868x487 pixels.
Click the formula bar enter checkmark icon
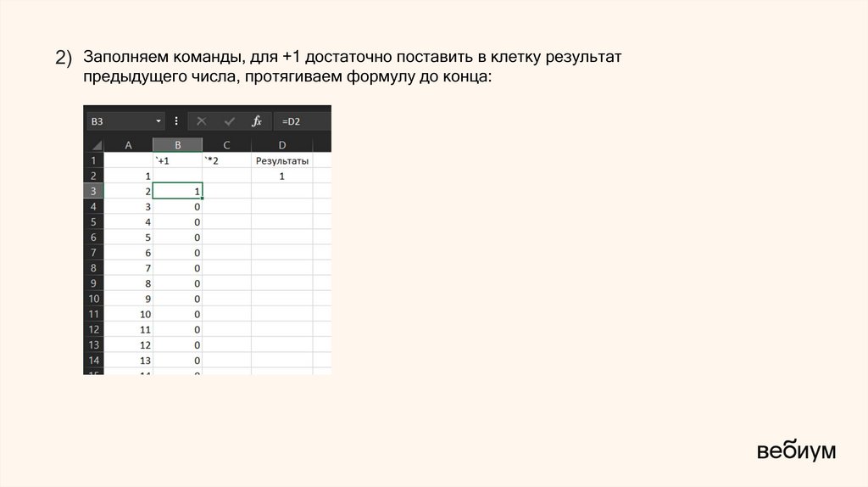229,121
